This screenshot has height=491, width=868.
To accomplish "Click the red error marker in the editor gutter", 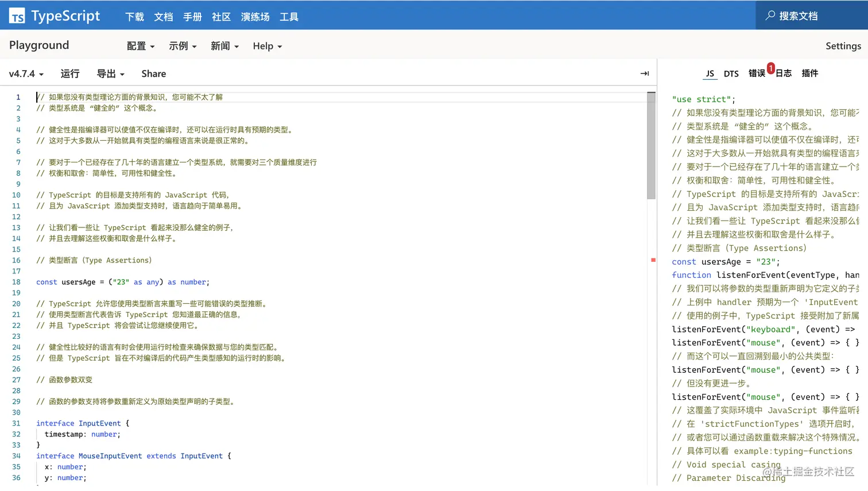I will pos(653,260).
